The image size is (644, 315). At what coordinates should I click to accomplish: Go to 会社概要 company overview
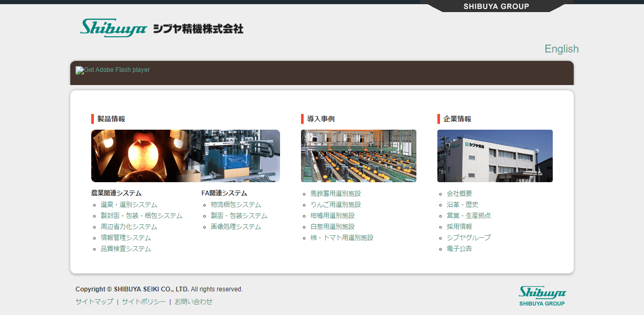459,194
